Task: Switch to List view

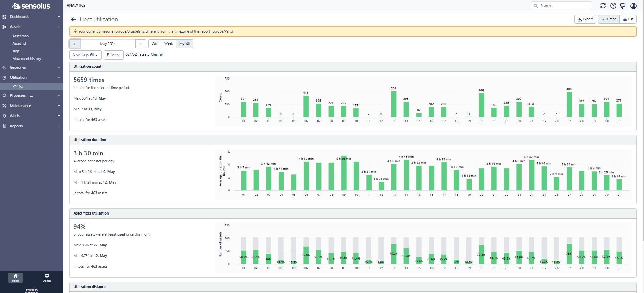Action: pyautogui.click(x=628, y=19)
